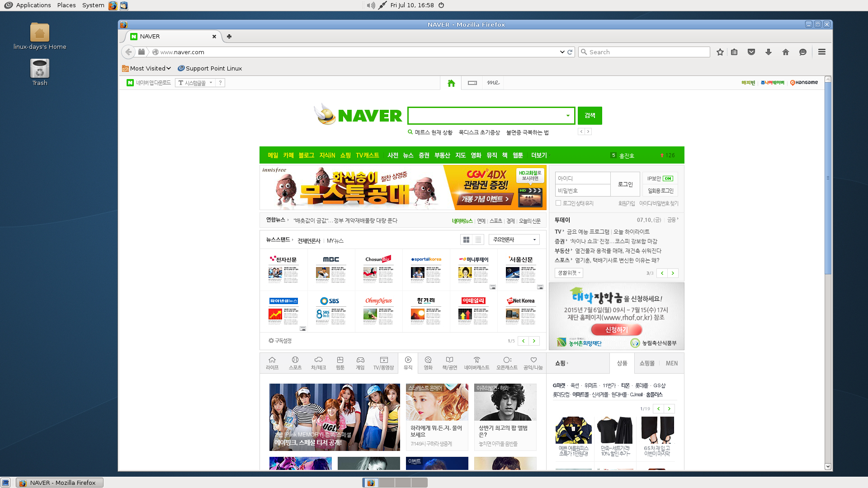868x488 pixels.
Task: Focus the 아이디 input field
Action: coord(583,178)
